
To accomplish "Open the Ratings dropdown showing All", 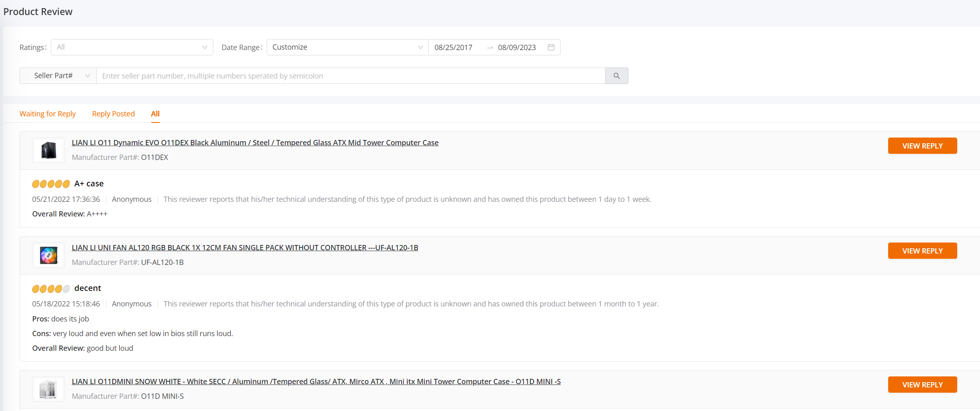I will pyautogui.click(x=132, y=47).
